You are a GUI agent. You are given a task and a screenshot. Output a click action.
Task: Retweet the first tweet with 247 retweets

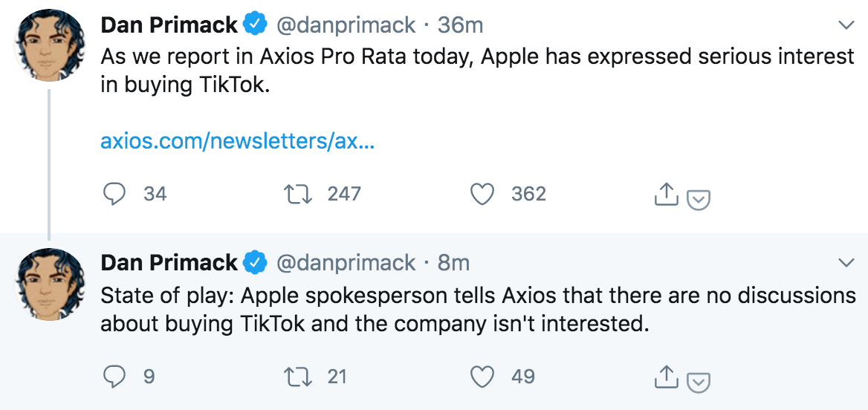point(297,194)
